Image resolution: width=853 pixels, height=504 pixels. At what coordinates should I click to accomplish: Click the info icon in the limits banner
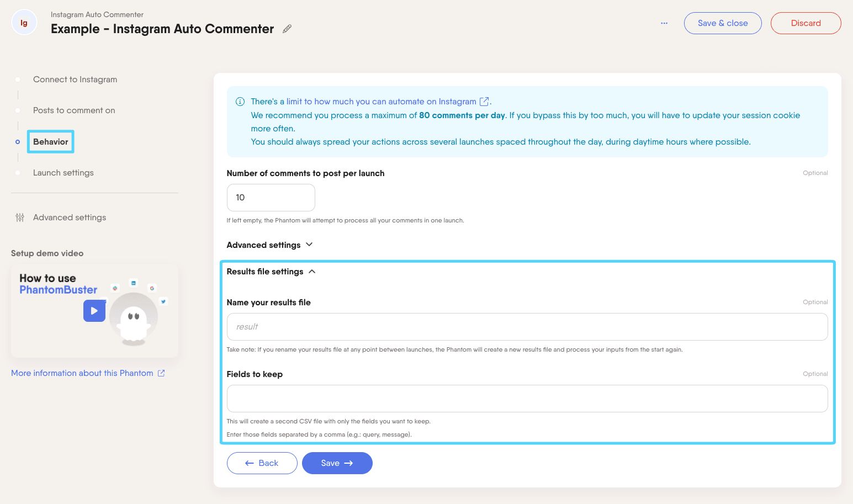click(x=240, y=102)
